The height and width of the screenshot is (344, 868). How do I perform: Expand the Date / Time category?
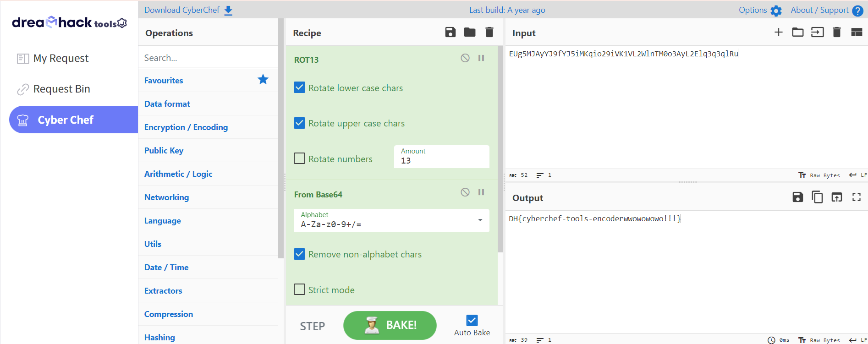click(209, 267)
